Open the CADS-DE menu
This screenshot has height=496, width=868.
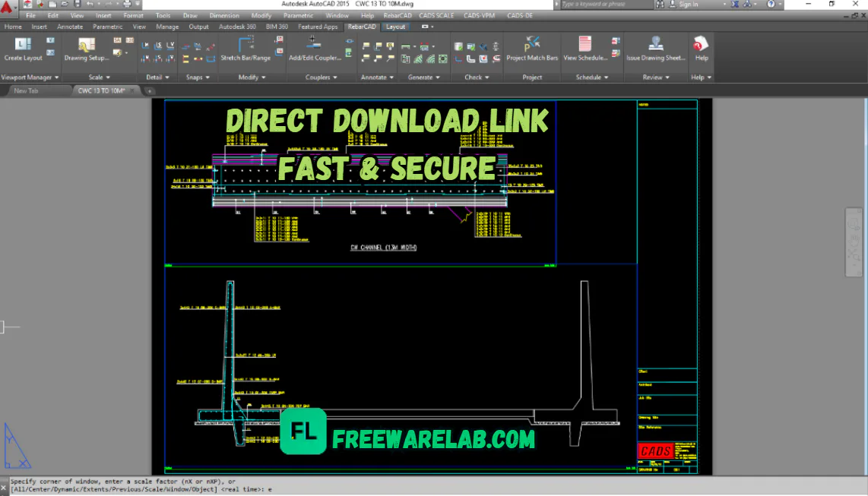pos(520,15)
